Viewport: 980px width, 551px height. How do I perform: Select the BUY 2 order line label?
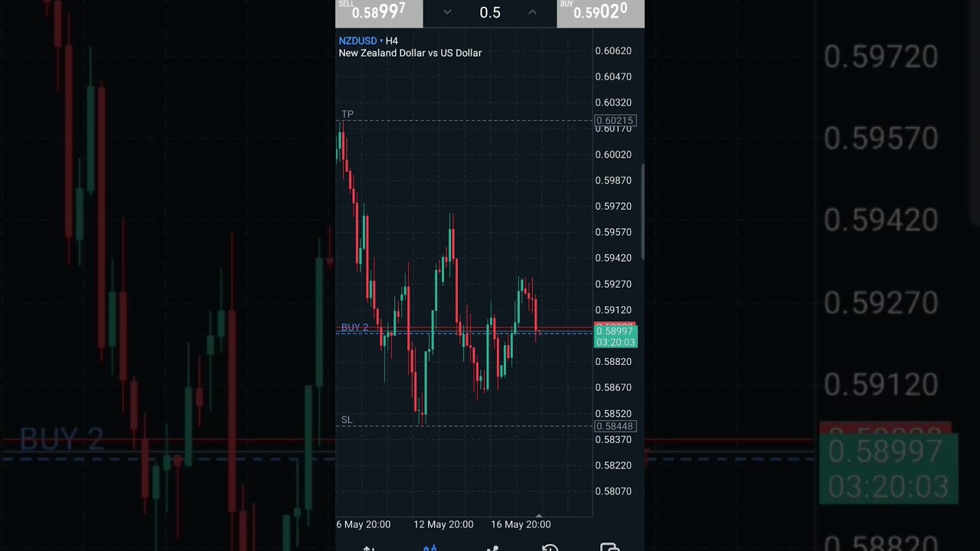coord(354,328)
